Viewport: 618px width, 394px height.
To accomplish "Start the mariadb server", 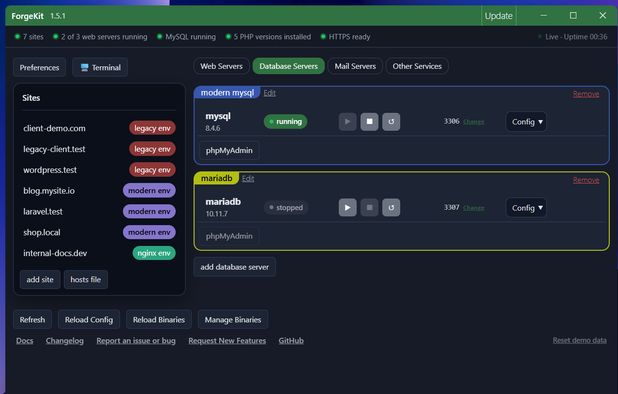I will click(347, 208).
